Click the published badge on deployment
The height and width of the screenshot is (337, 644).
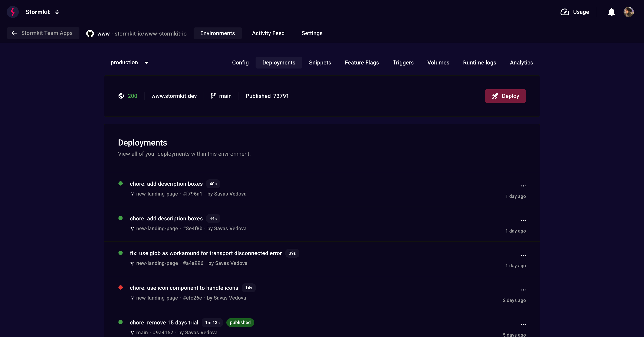tap(240, 323)
